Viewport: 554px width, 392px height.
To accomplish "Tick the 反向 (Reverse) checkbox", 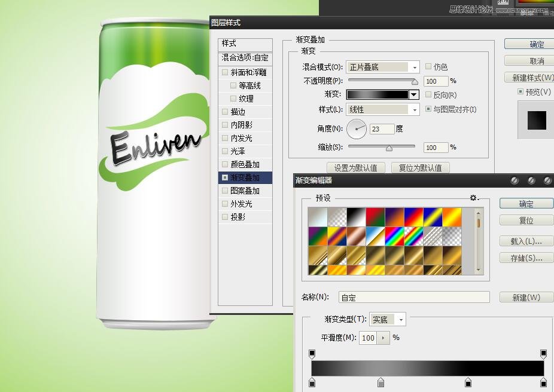I will pos(428,94).
